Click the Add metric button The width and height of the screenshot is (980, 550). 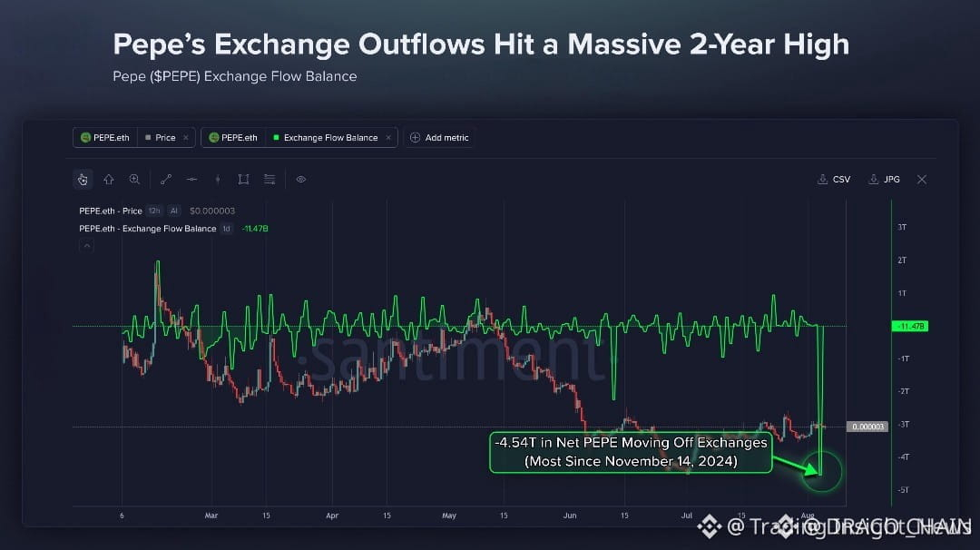tap(440, 138)
